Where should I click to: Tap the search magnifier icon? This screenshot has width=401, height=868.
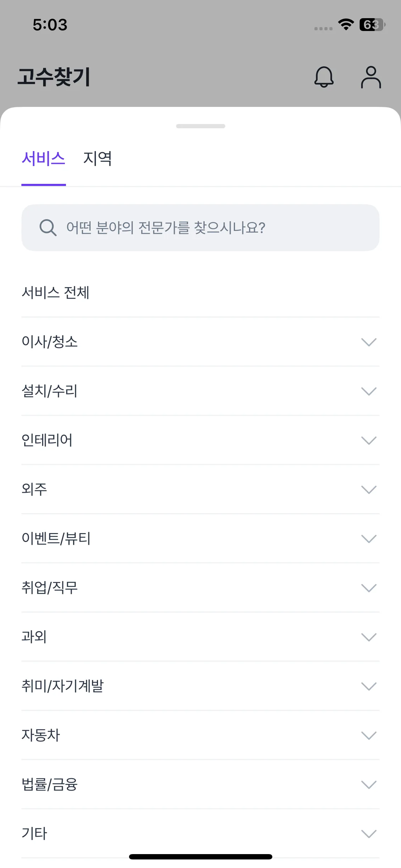click(48, 228)
